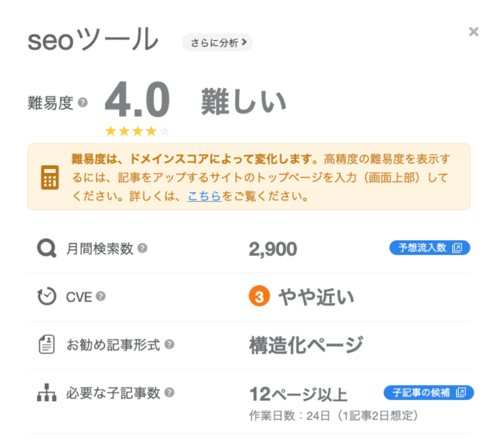Click the 予想流入数 button

pyautogui.click(x=429, y=247)
